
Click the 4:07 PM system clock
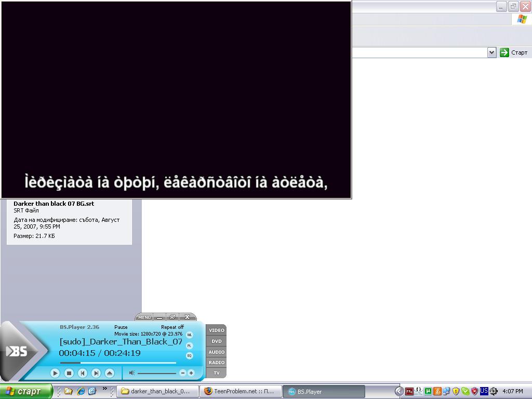pyautogui.click(x=512, y=392)
